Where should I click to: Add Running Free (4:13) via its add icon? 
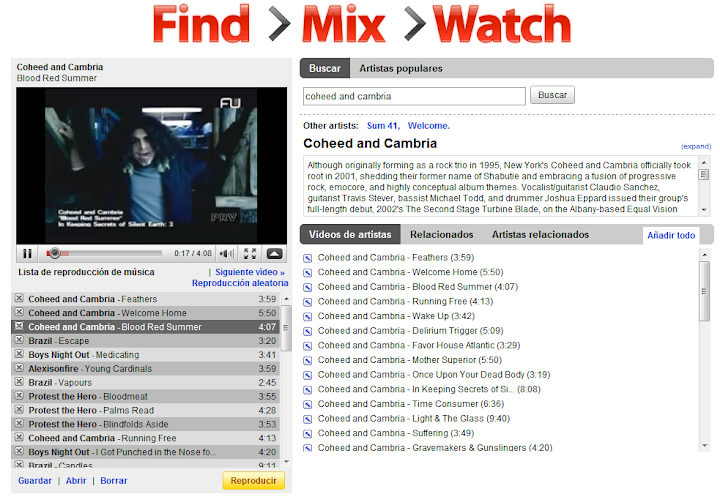pyautogui.click(x=308, y=302)
